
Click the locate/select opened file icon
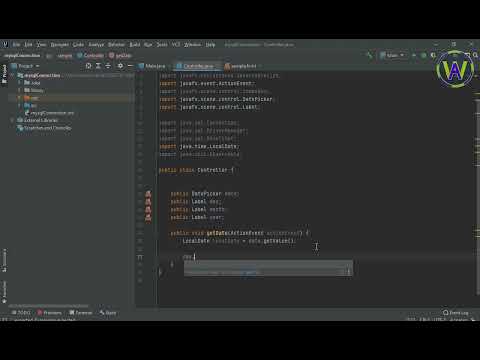88,66
